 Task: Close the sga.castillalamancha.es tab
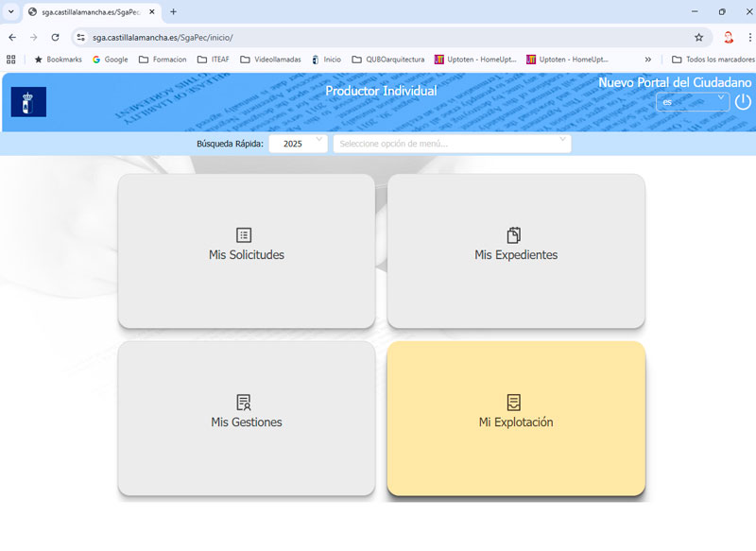click(152, 11)
